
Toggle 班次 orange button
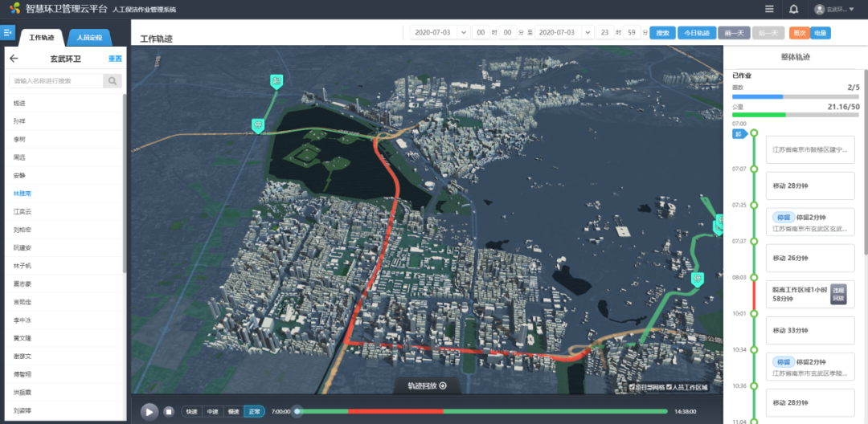click(800, 33)
